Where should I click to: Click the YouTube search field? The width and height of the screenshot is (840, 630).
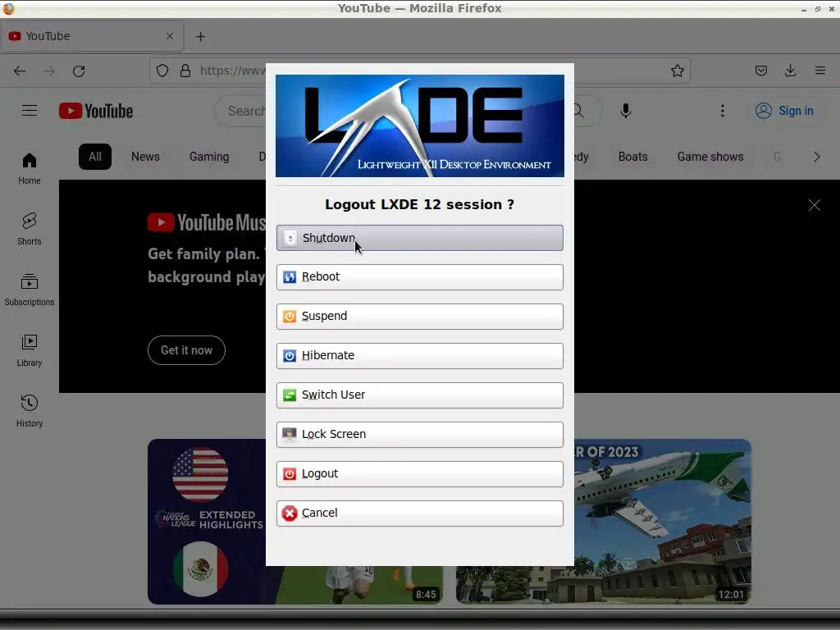(x=240, y=111)
